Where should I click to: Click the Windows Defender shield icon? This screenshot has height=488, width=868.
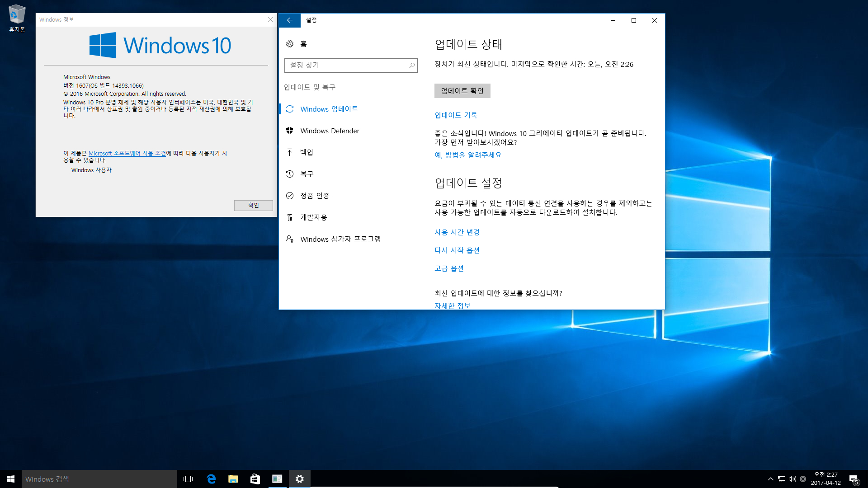point(290,131)
